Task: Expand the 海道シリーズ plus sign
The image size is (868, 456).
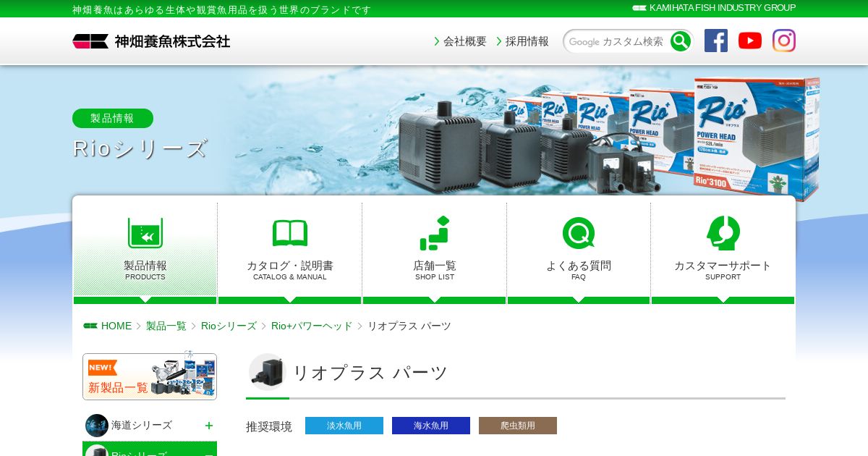Action: (x=209, y=426)
